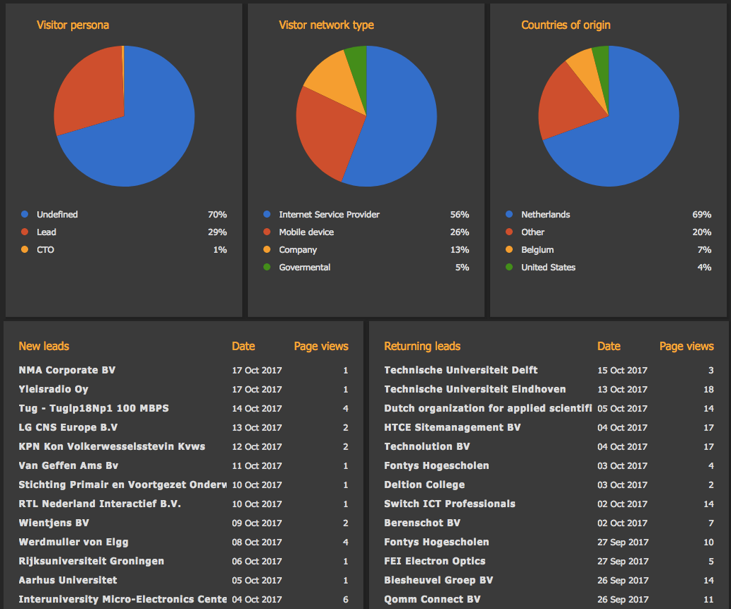Open Tug - Tugip18Np1 100 MBPS lead
The width and height of the screenshot is (731, 609).
click(x=94, y=408)
